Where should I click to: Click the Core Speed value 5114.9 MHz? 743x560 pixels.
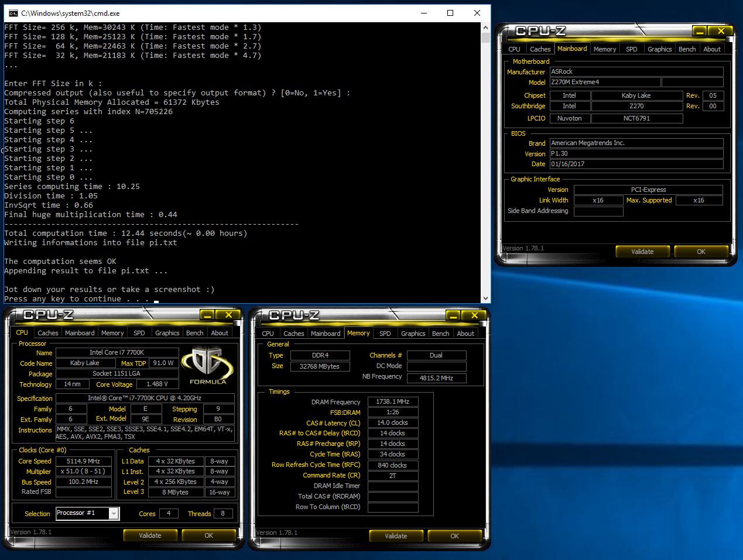tap(83, 461)
